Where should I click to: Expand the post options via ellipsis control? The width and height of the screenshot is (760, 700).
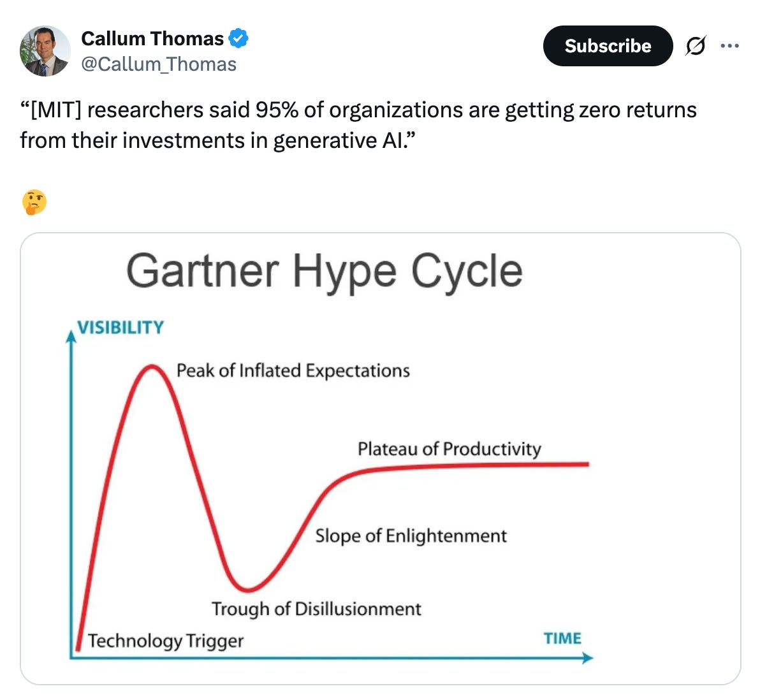tap(729, 45)
